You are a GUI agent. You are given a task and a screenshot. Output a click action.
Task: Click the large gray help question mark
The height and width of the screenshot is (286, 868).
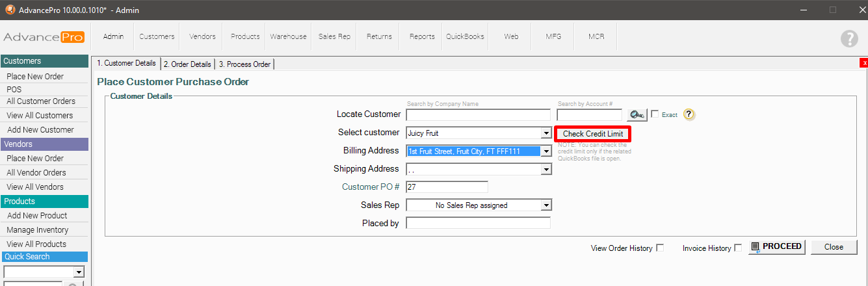coord(849,38)
